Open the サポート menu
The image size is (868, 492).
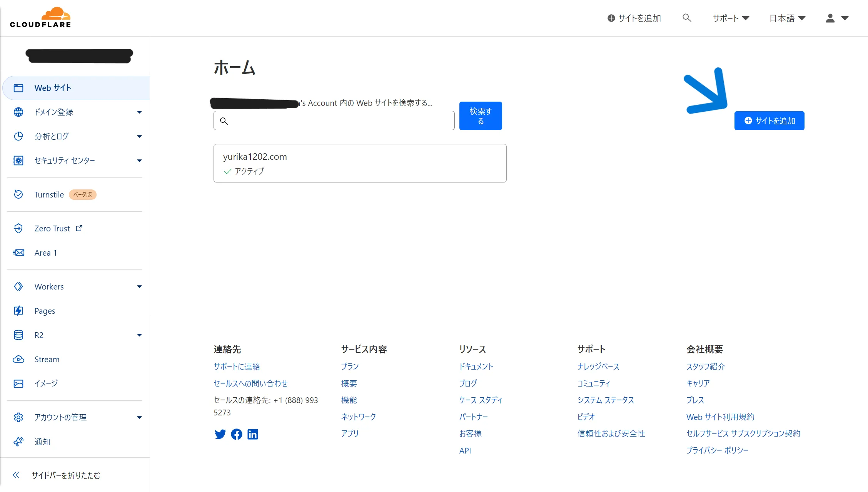[x=729, y=18]
